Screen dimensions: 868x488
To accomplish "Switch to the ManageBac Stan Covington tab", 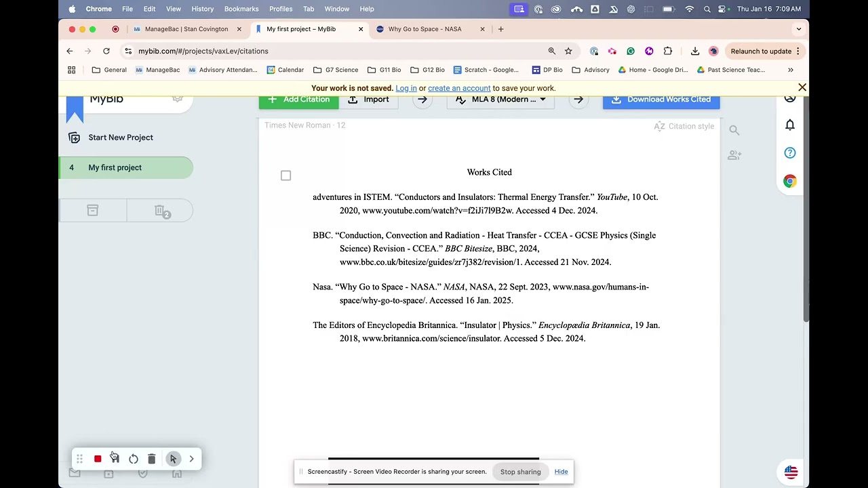I will [186, 29].
